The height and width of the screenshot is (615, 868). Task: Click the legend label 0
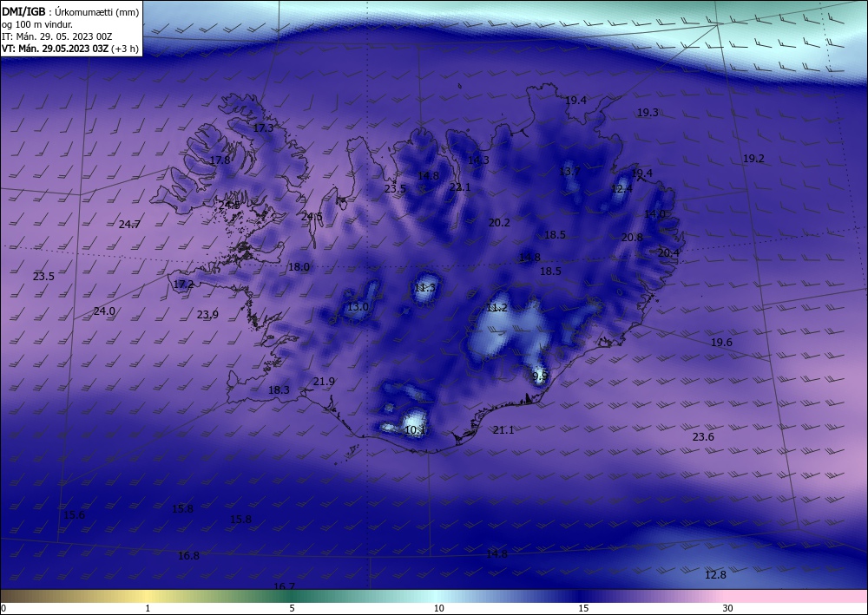3,608
